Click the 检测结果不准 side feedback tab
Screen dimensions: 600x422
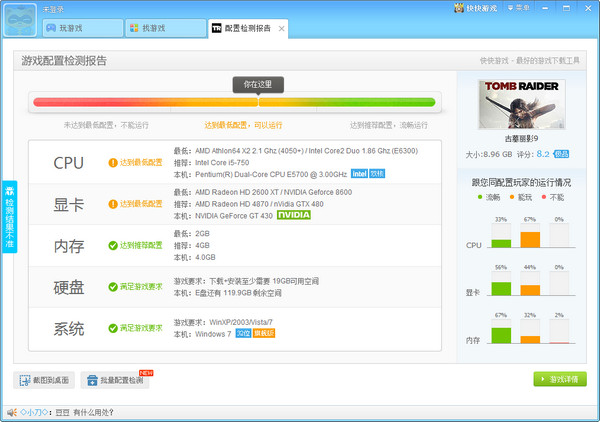click(x=10, y=217)
